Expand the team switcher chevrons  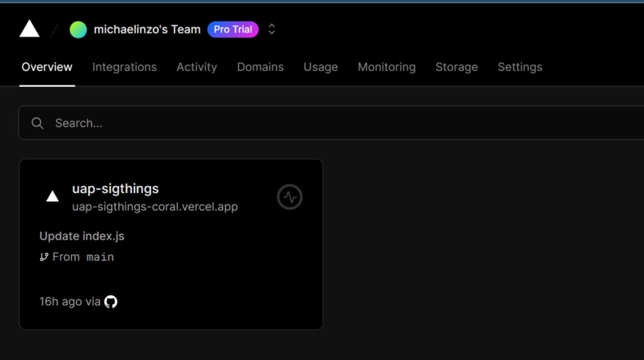click(x=272, y=30)
